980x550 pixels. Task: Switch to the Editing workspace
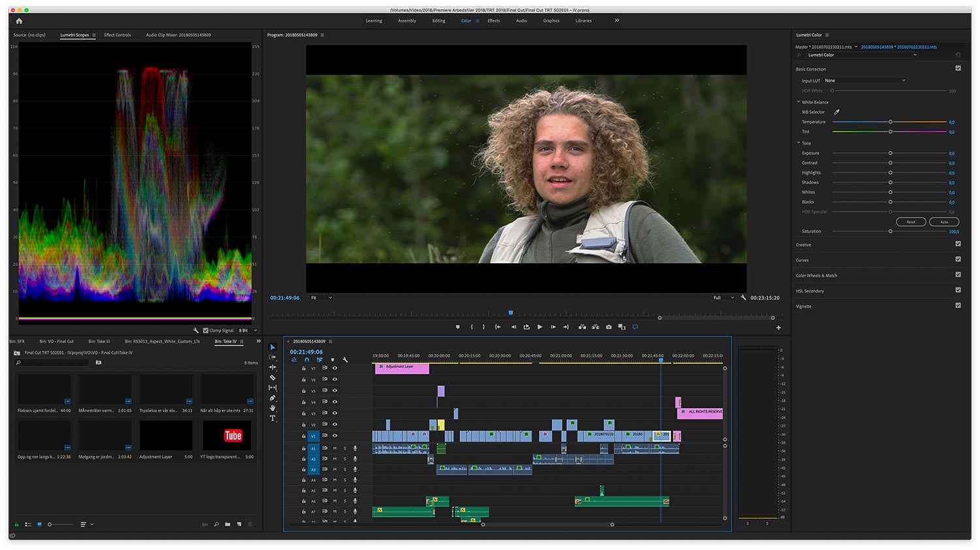(438, 21)
